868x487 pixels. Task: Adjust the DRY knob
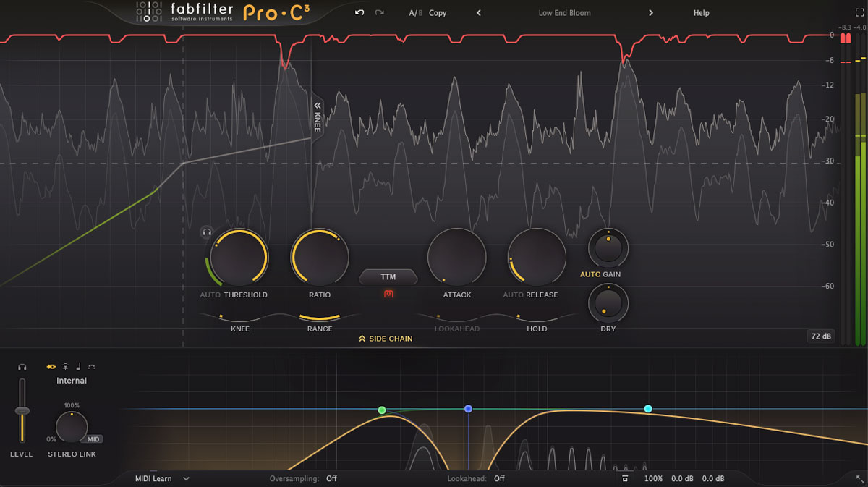608,302
